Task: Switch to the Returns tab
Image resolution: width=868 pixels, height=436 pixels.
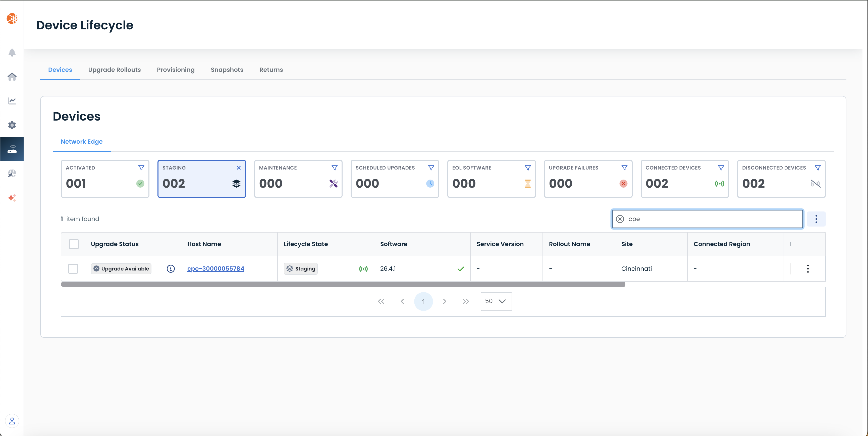Action: point(271,70)
